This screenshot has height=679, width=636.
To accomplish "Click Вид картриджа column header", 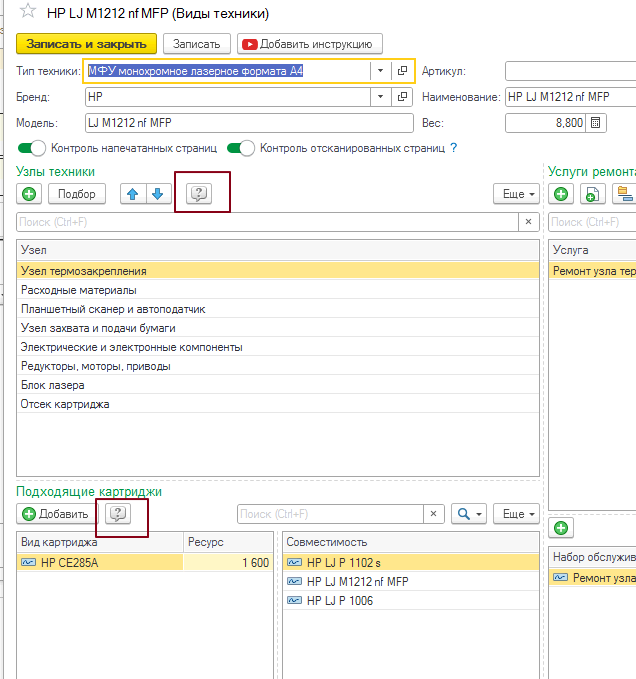I will coord(100,542).
